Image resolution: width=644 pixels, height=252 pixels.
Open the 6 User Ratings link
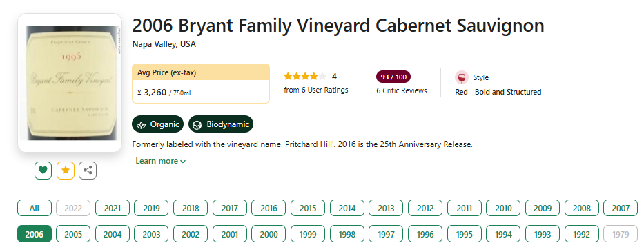point(316,90)
